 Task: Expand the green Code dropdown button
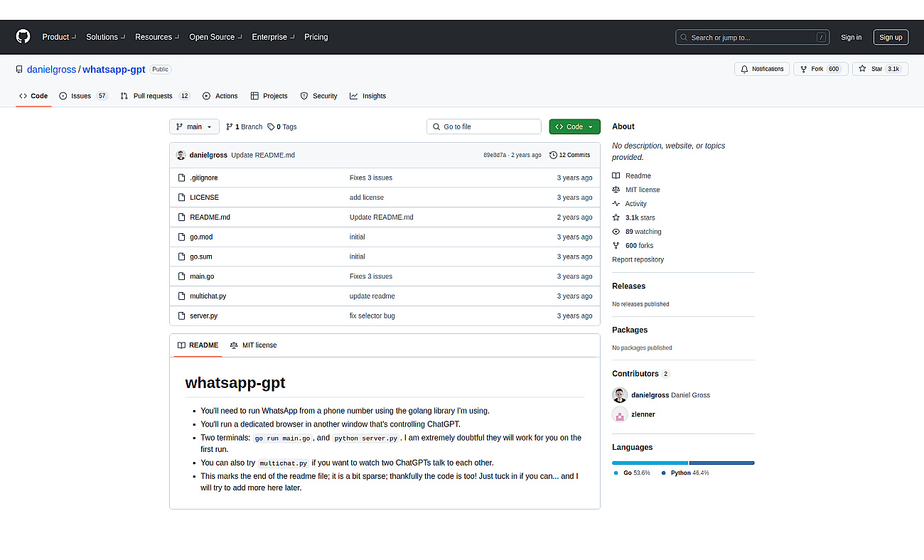point(574,126)
